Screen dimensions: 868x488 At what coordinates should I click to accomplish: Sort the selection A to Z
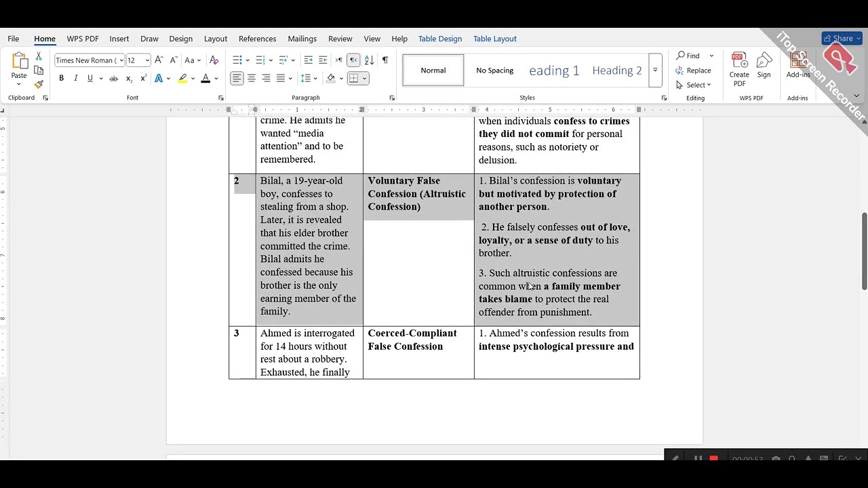point(369,60)
